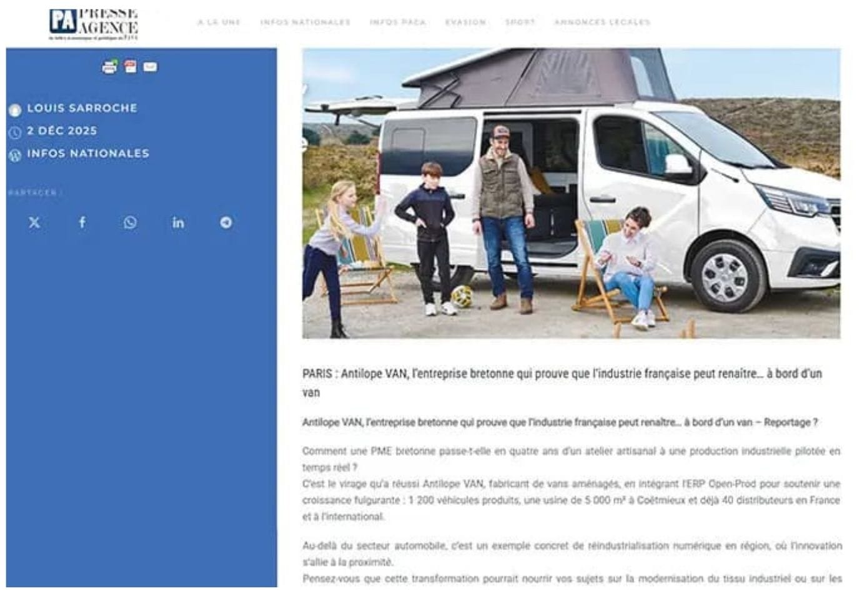Click the clock date icon
The width and height of the screenshot is (862, 616).
coord(15,132)
